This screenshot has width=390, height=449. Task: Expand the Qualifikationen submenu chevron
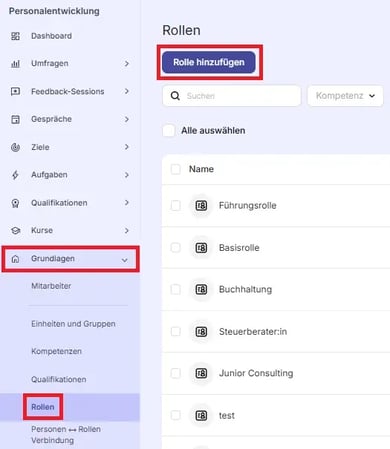[x=127, y=202]
